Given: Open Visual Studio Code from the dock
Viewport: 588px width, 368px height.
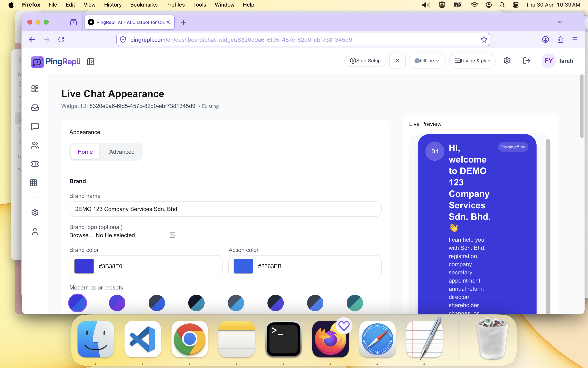Looking at the screenshot, I should click(x=143, y=339).
